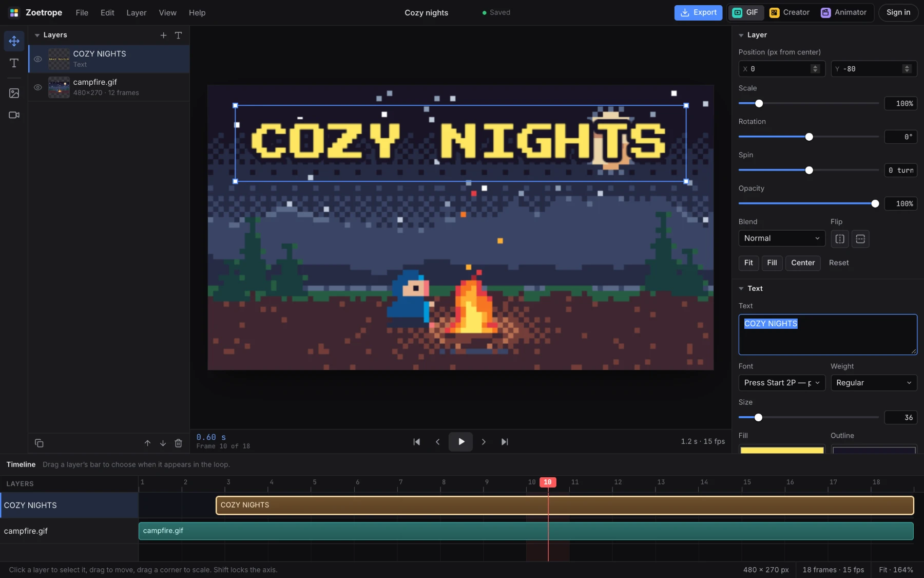Switch to Creator mode
The height and width of the screenshot is (578, 924).
pyautogui.click(x=790, y=13)
